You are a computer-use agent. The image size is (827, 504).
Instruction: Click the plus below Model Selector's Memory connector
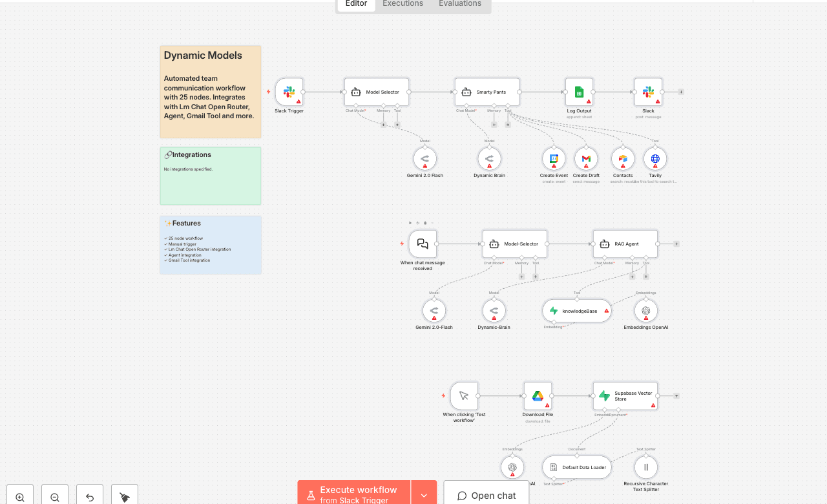(x=384, y=124)
